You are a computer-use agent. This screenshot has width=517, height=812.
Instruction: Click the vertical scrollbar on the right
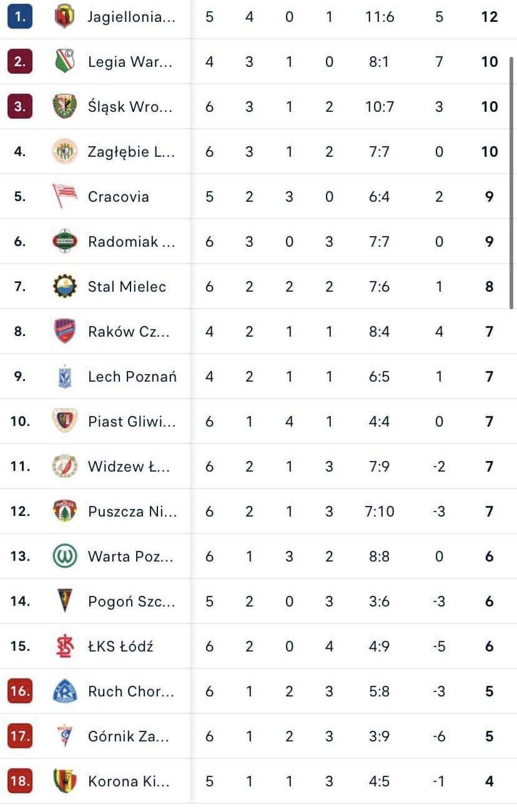click(x=512, y=181)
